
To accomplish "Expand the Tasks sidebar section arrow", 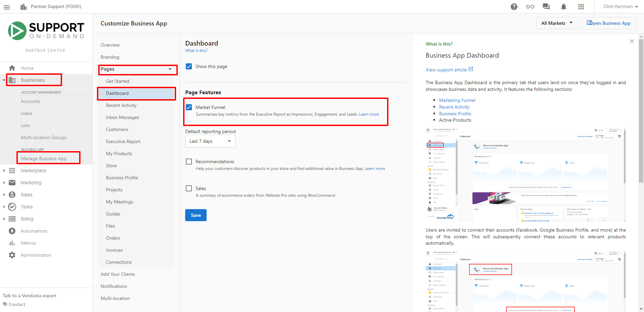I will coord(4,207).
